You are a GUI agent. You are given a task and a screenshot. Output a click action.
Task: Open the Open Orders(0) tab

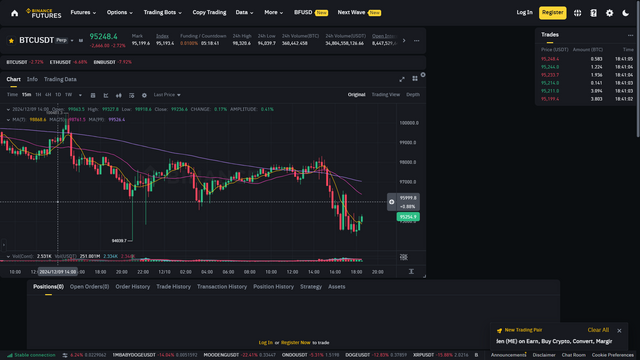(89, 287)
